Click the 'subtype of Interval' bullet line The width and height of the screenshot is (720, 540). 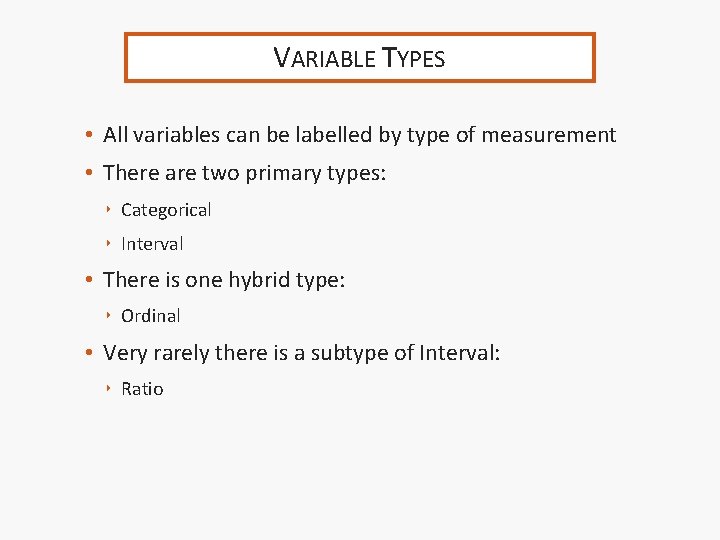[301, 352]
